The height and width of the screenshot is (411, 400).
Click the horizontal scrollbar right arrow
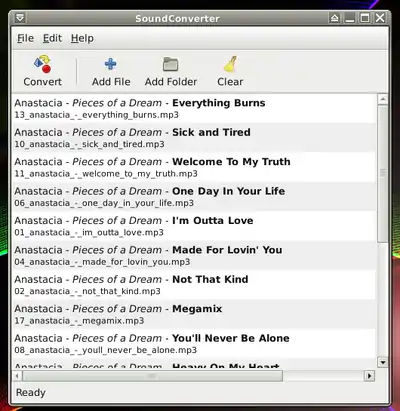point(369,376)
